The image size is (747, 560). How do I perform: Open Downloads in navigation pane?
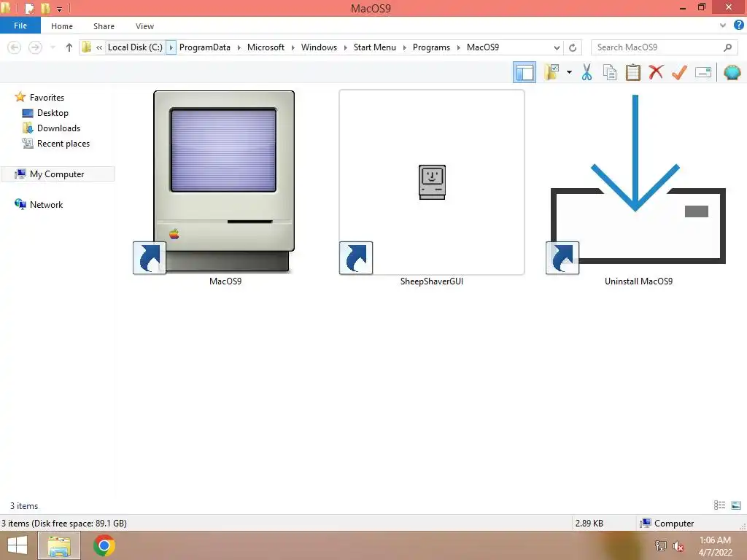52,128
